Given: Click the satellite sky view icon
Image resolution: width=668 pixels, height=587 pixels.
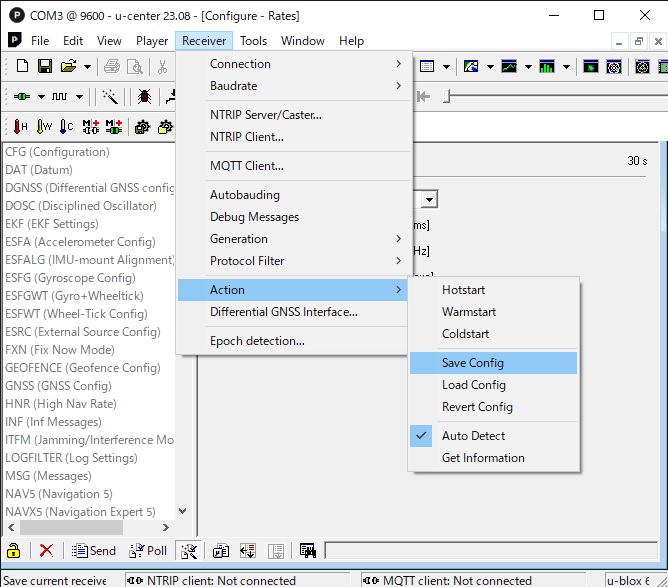Looking at the screenshot, I should (x=613, y=67).
